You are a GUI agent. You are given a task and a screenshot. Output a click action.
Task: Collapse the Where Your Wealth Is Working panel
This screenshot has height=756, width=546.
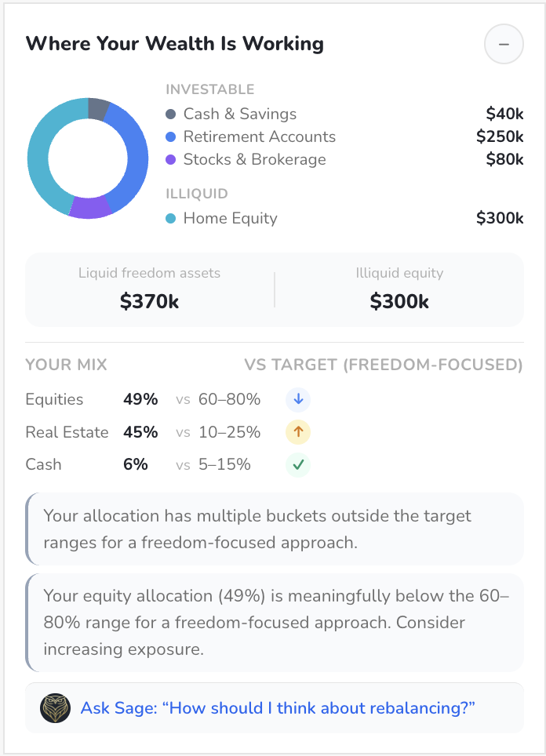coord(504,45)
